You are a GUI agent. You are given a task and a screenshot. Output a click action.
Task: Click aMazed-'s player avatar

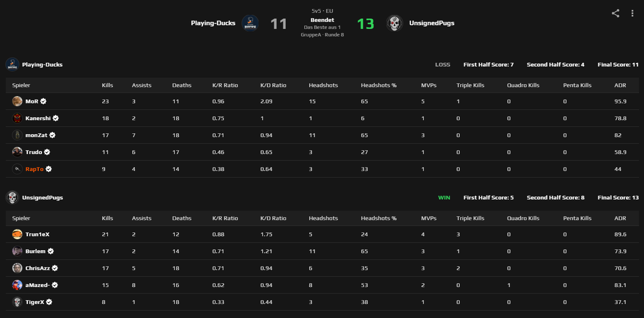(x=17, y=285)
